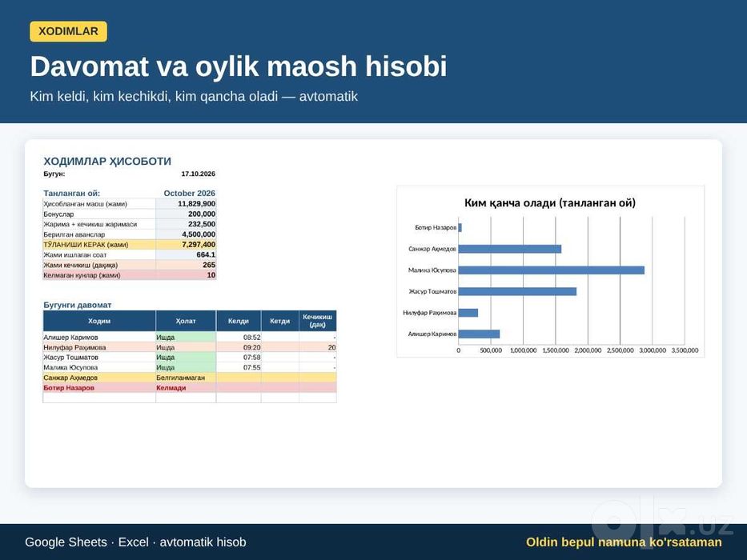Select the absent days value 10

tap(211, 274)
